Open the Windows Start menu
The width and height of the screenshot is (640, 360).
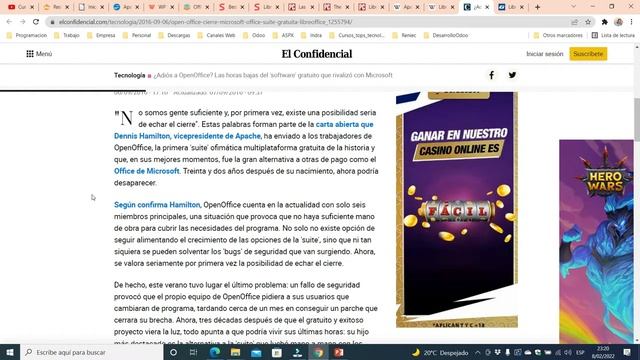point(10,352)
